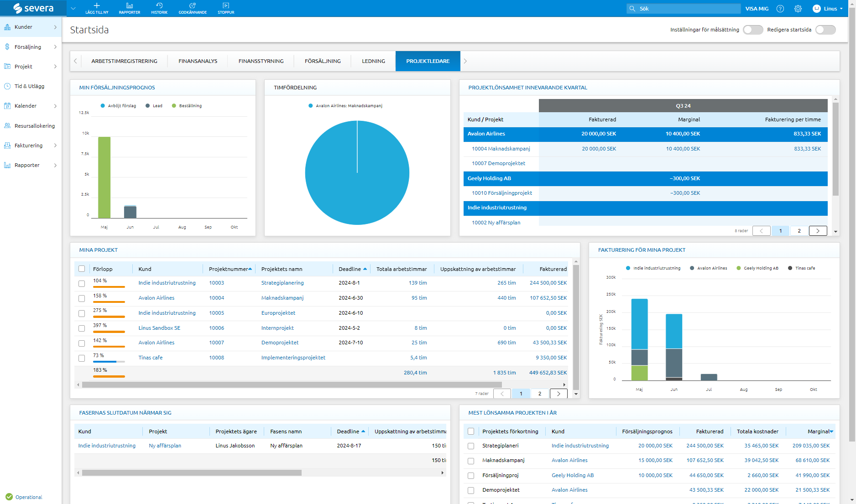Check the Strategiplanering project row checkbox
Image resolution: width=856 pixels, height=504 pixels.
click(82, 283)
